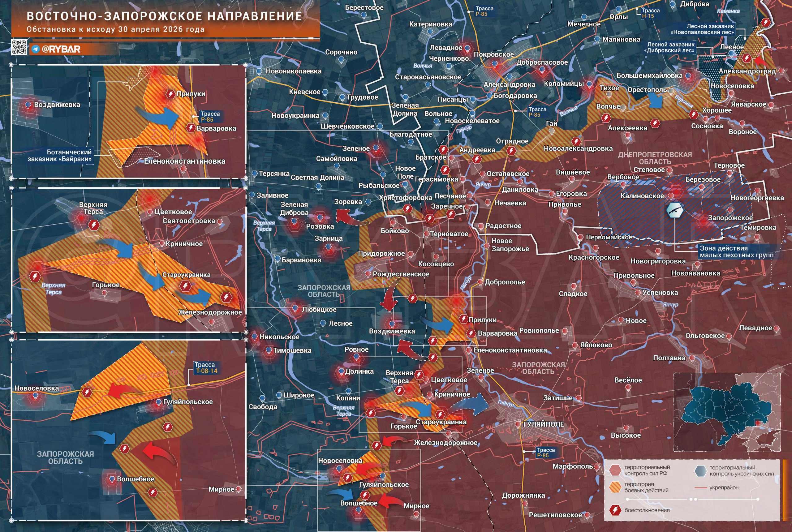Click the Трасса Т-08-14 road label
This screenshot has height=532, width=792.
(x=206, y=368)
